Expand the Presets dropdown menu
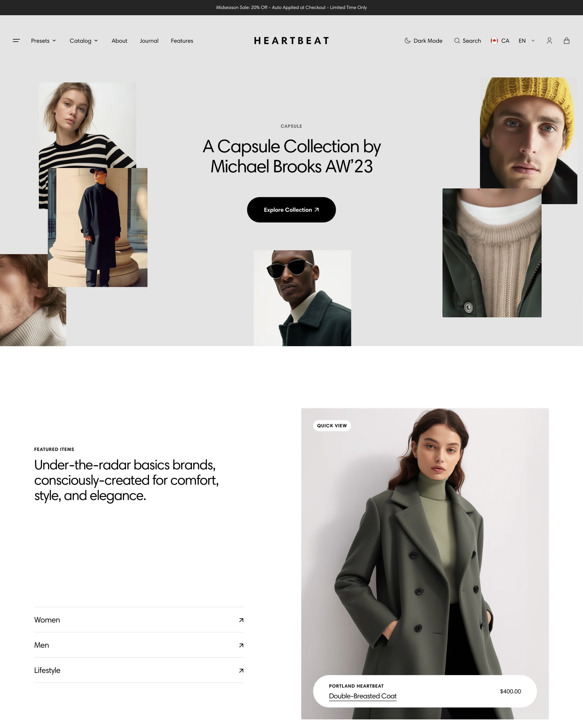The width and height of the screenshot is (583, 728). (44, 41)
